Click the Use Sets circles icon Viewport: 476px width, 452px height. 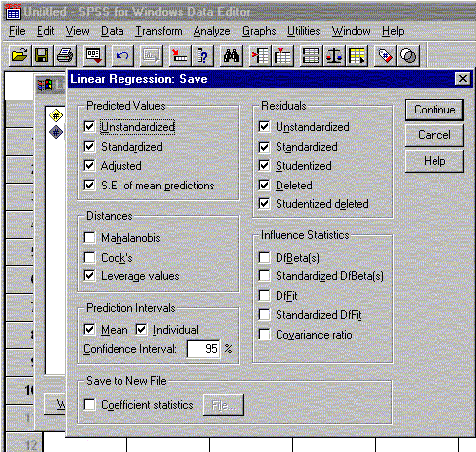click(x=409, y=55)
